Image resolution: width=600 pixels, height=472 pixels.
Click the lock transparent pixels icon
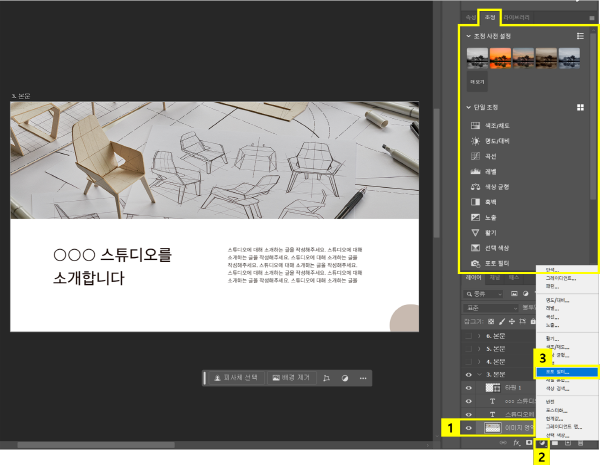491,322
